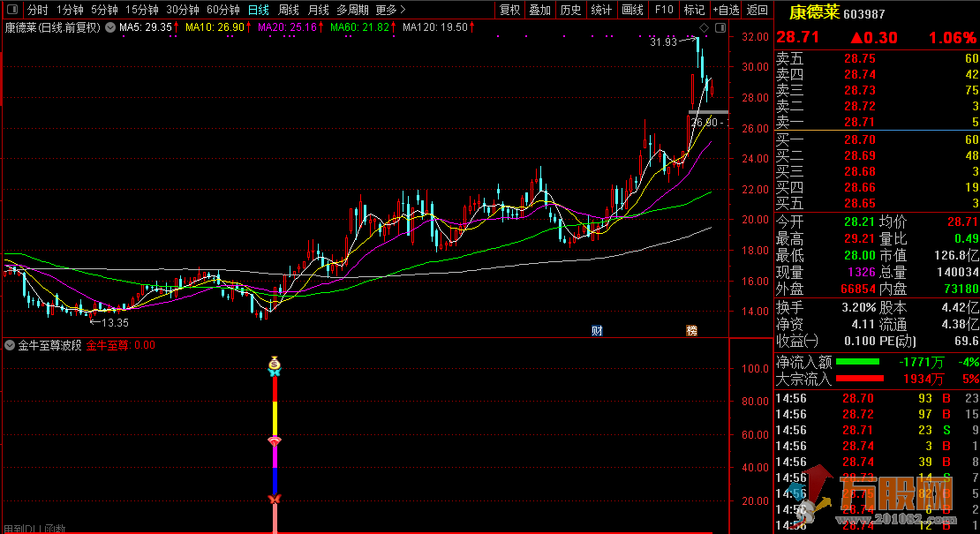Screen dimensions: 980x534
Task: Click the 复权 button
Action: click(x=510, y=10)
